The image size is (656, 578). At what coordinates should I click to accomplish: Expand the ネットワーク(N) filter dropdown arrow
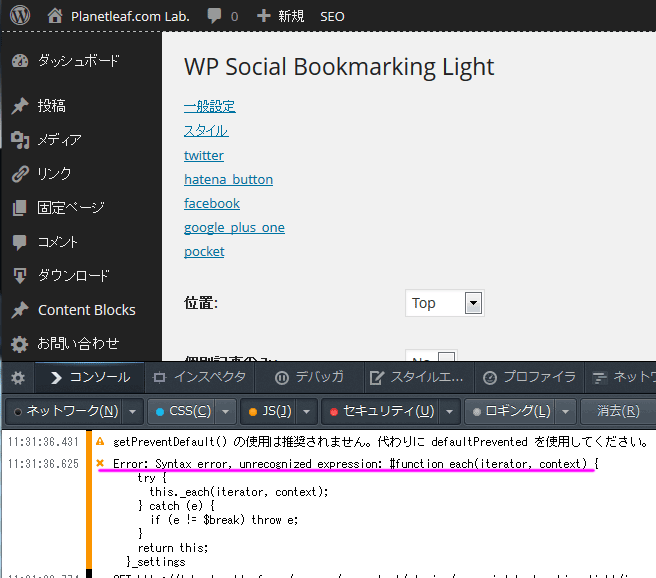coord(133,412)
